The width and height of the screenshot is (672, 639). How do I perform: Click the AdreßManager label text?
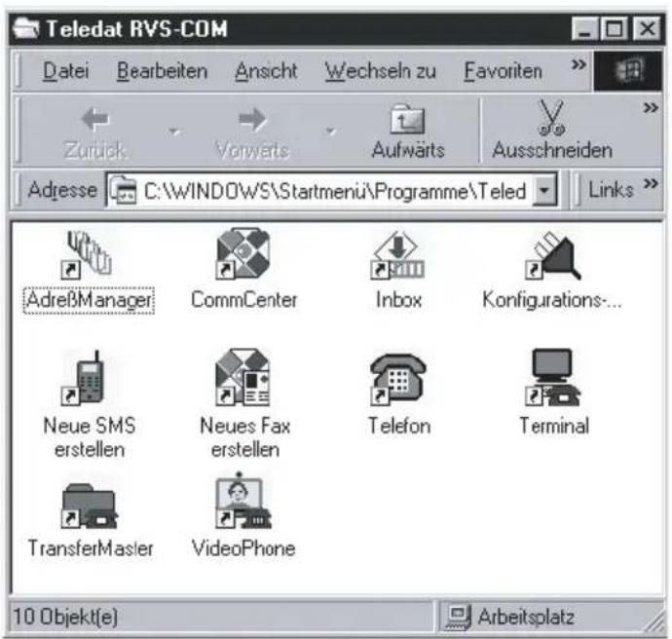(89, 300)
